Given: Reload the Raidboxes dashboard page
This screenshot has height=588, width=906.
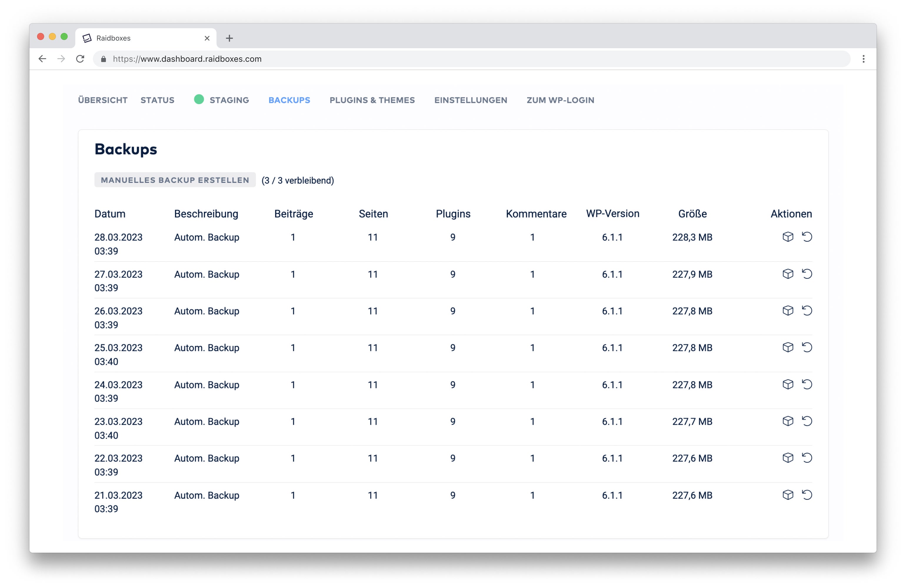Looking at the screenshot, I should click(x=80, y=59).
